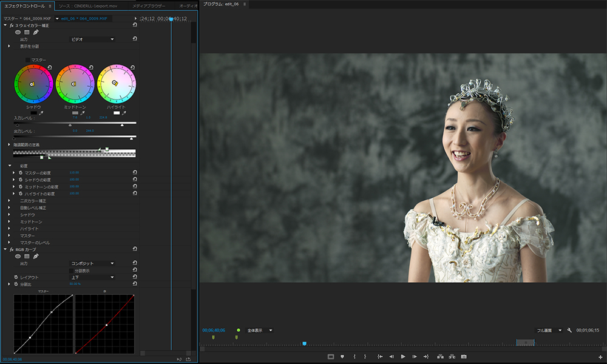Viewport: 607px width, 364px height.
Task: Add marker in program monitor
Action: (342, 356)
